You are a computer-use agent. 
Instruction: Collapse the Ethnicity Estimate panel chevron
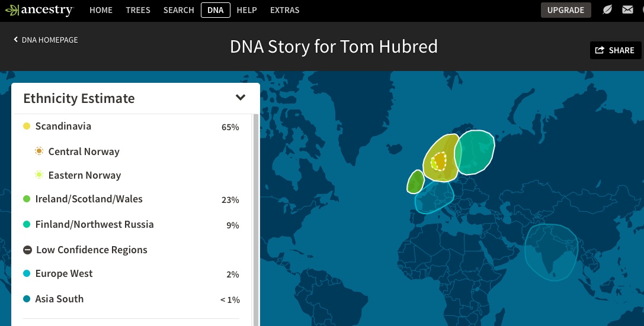pyautogui.click(x=241, y=98)
